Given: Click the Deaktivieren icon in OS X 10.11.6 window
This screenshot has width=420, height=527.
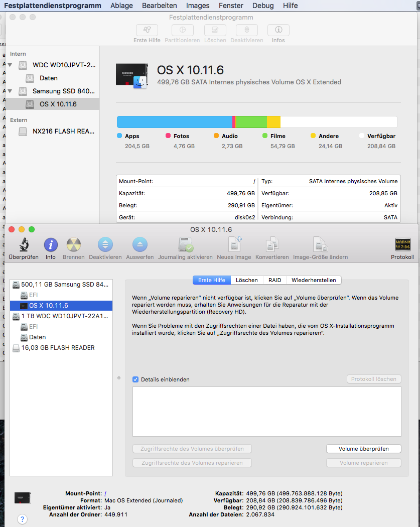Looking at the screenshot, I should click(105, 245).
